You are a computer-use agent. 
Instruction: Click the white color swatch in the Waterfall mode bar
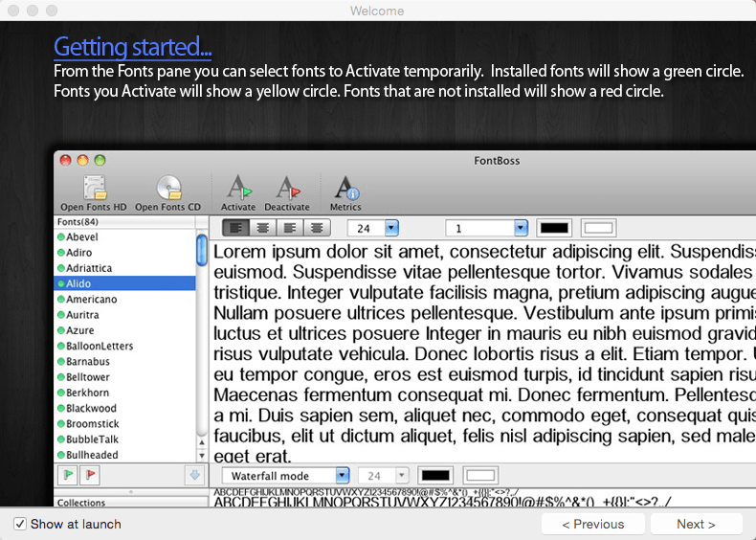click(x=480, y=475)
